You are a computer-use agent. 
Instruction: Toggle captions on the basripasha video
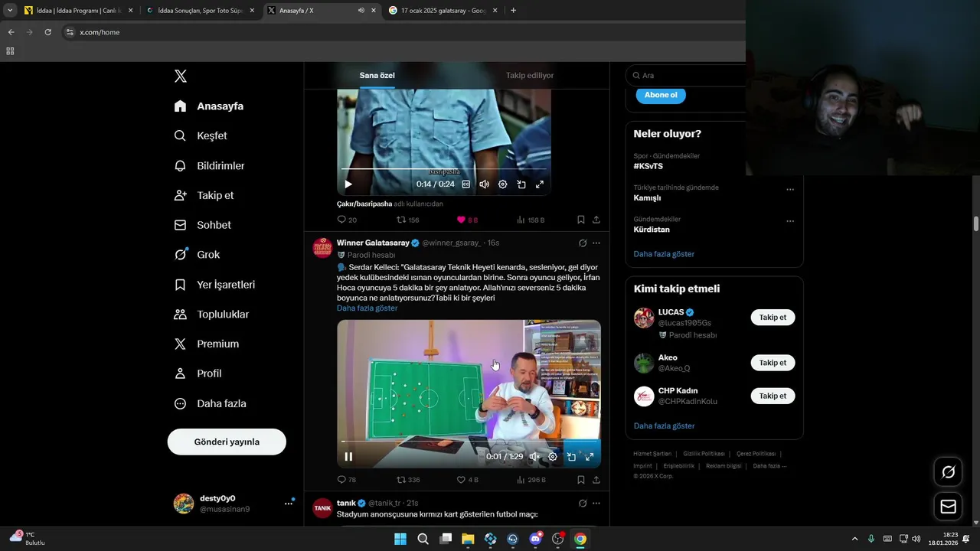466,184
